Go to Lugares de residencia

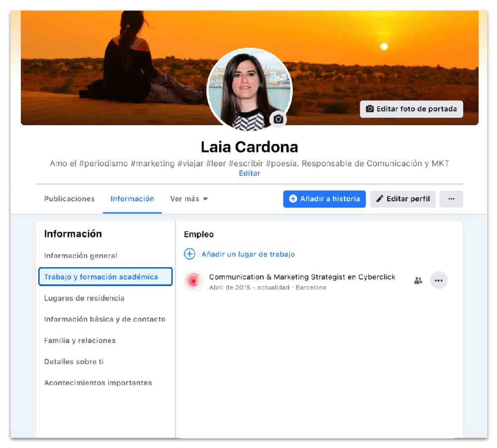84,298
